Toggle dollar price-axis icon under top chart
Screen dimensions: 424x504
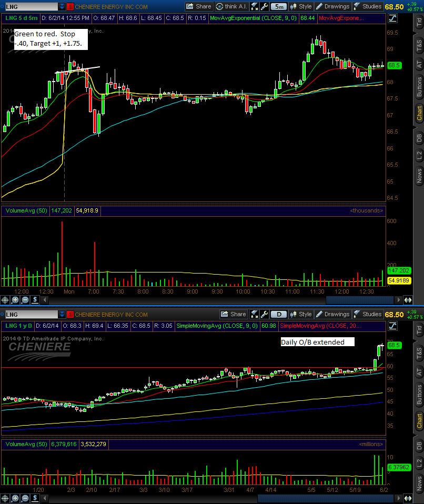(35, 300)
